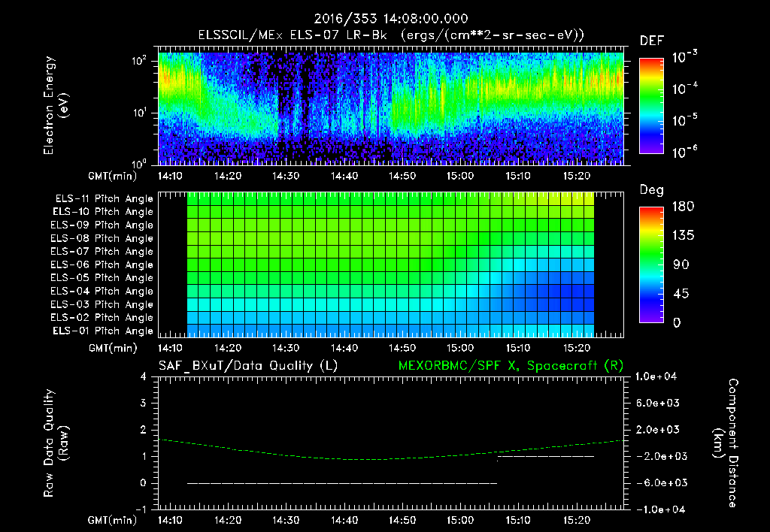Click the 'ELS-01 Pitch Angle' row label

tap(103, 331)
